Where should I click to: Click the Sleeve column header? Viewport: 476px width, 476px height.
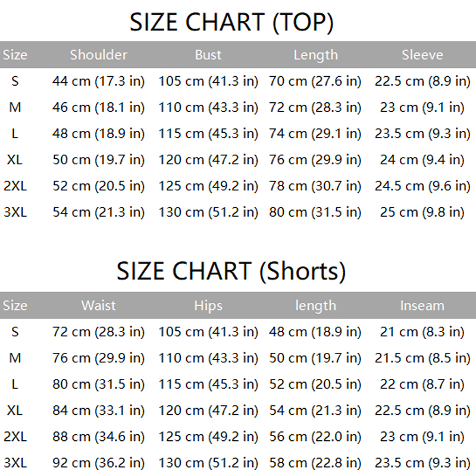coord(422,55)
